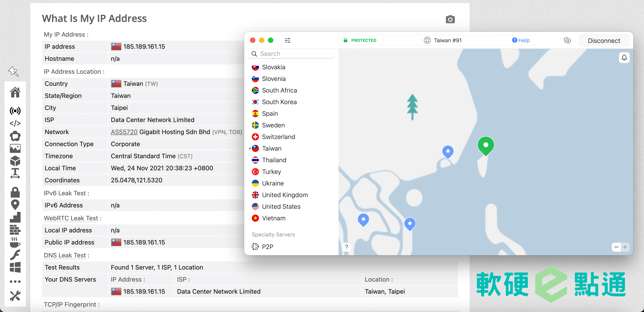Zoom out map with minus button
The height and width of the screenshot is (312, 644).
click(616, 247)
